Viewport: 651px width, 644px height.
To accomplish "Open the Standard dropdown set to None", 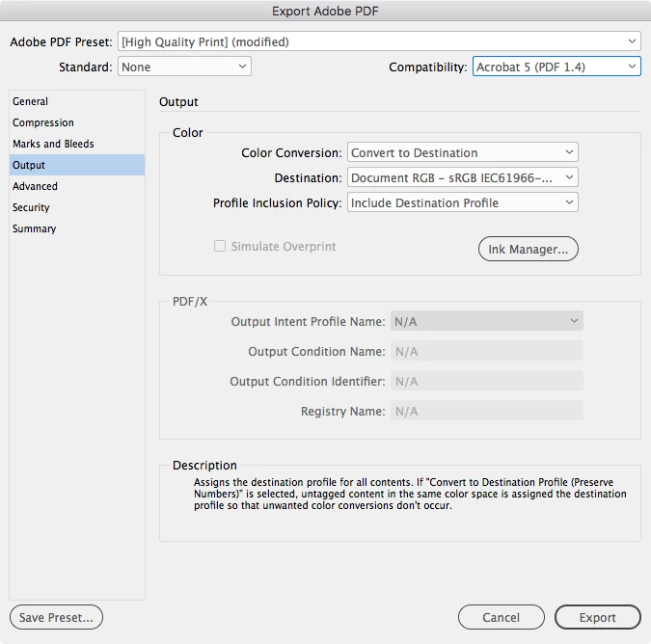I will point(184,67).
